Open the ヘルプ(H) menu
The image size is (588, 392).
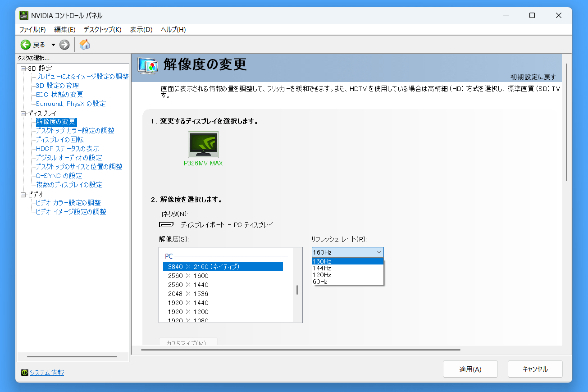coord(173,30)
